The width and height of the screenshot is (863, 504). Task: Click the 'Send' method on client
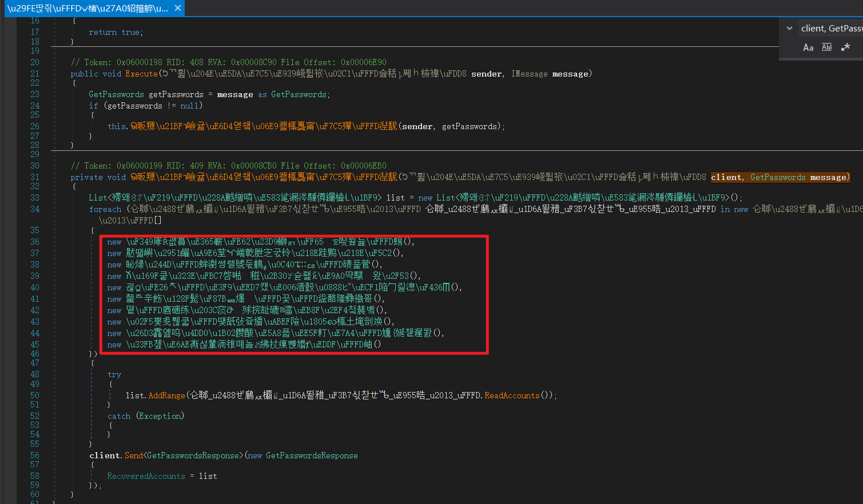pos(134,455)
